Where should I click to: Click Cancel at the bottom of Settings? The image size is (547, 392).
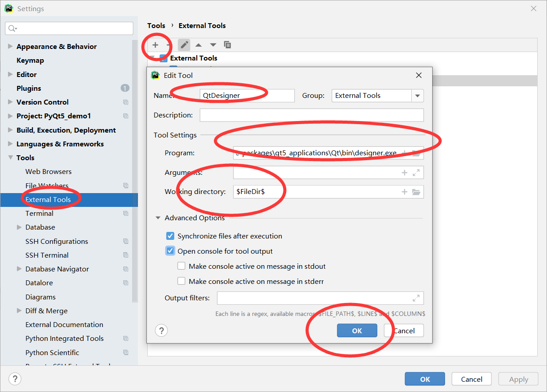[472, 379]
